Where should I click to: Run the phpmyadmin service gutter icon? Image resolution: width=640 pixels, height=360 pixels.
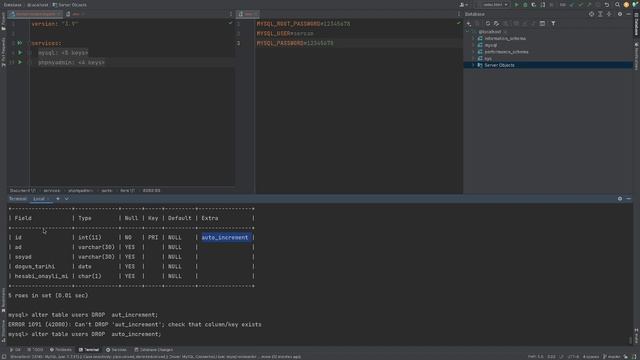(20, 62)
